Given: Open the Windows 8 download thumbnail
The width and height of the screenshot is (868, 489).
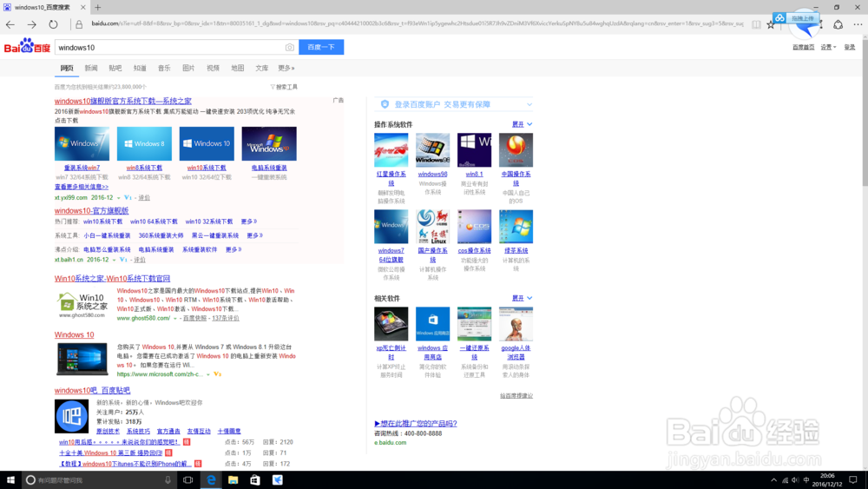Looking at the screenshot, I should (x=144, y=143).
